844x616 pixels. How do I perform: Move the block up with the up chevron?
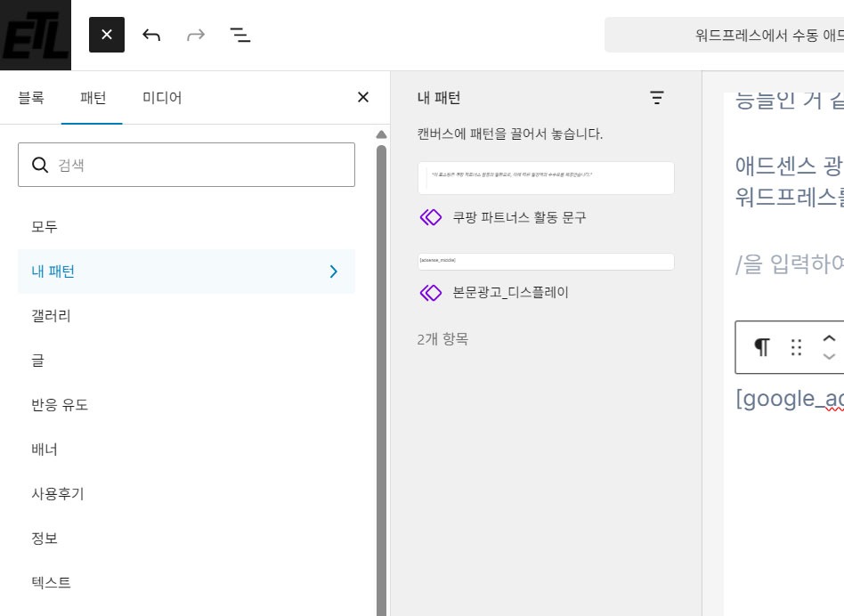[830, 338]
